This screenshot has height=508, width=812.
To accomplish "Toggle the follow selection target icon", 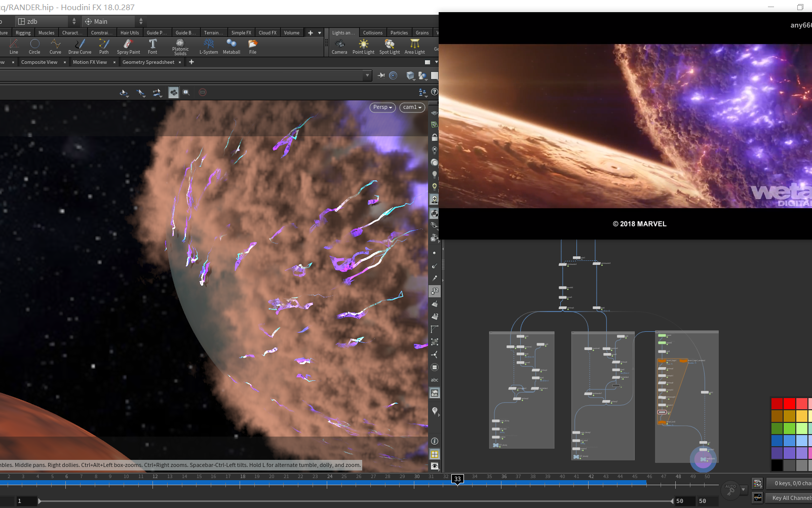I will tap(393, 75).
